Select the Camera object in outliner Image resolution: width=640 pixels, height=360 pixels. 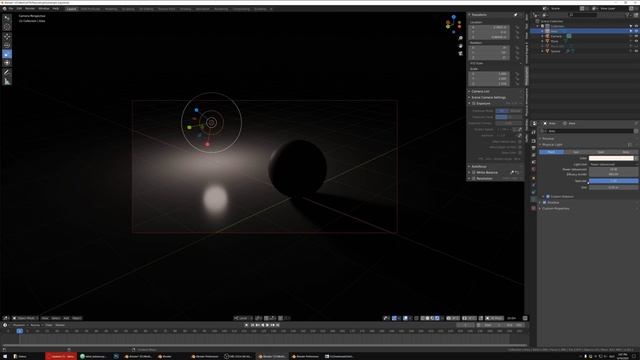click(556, 36)
